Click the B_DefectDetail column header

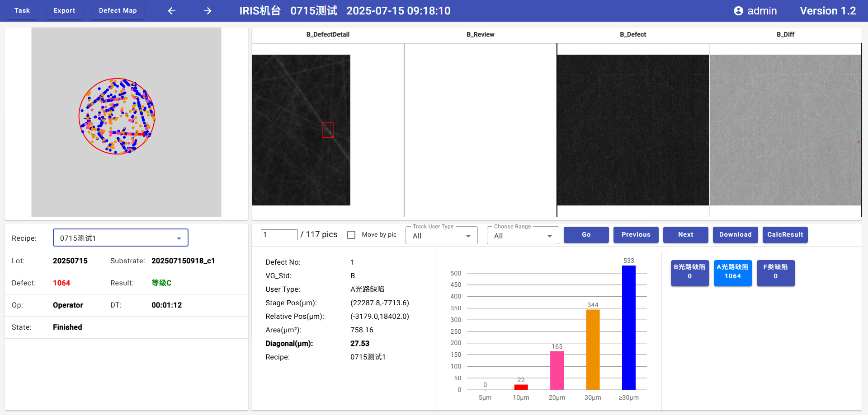point(328,34)
